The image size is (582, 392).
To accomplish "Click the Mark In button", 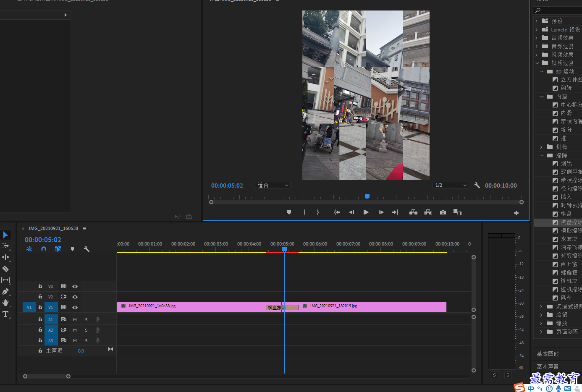I will click(304, 212).
